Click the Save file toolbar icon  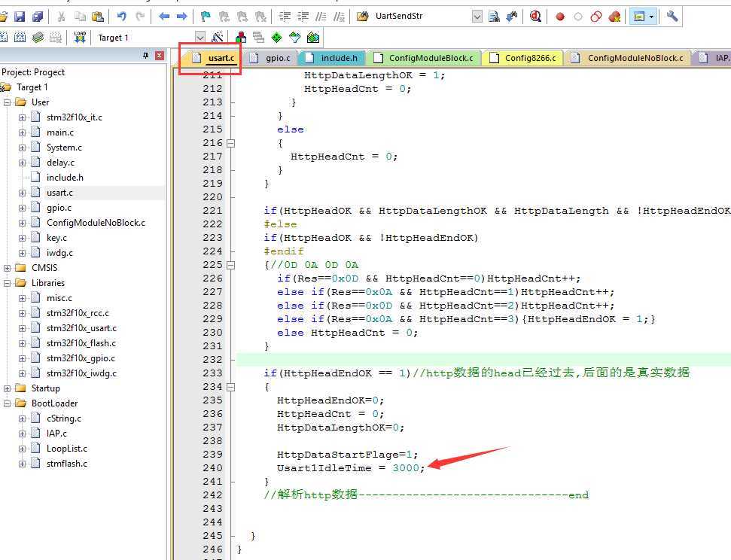pos(20,16)
